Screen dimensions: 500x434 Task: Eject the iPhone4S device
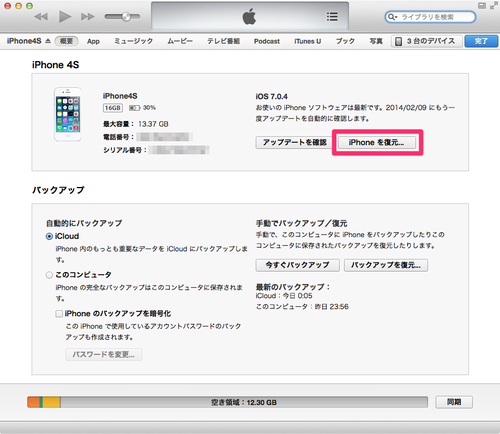pyautogui.click(x=48, y=41)
